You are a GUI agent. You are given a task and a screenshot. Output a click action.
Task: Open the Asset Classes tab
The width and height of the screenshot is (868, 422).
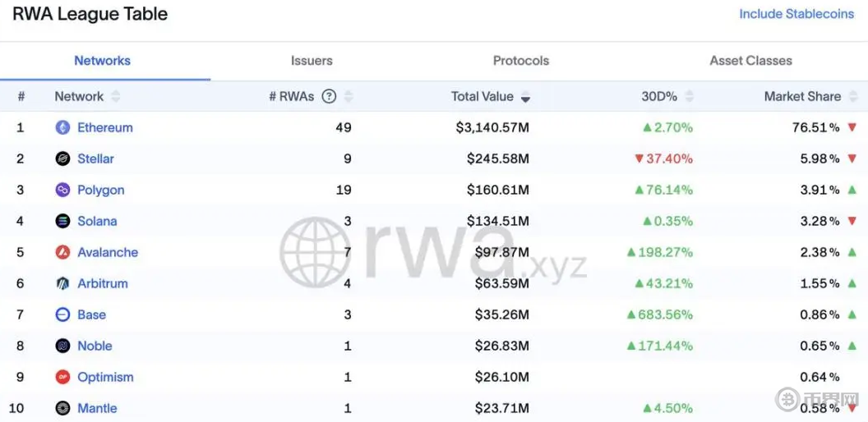(750, 61)
